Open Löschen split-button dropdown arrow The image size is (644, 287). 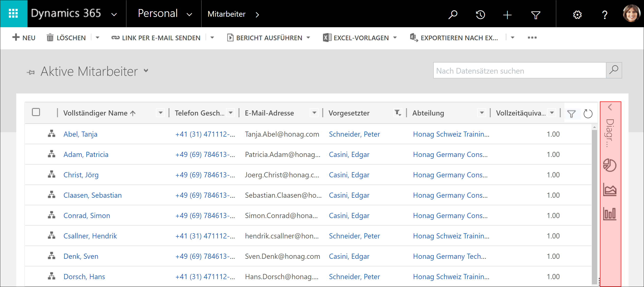(x=98, y=38)
